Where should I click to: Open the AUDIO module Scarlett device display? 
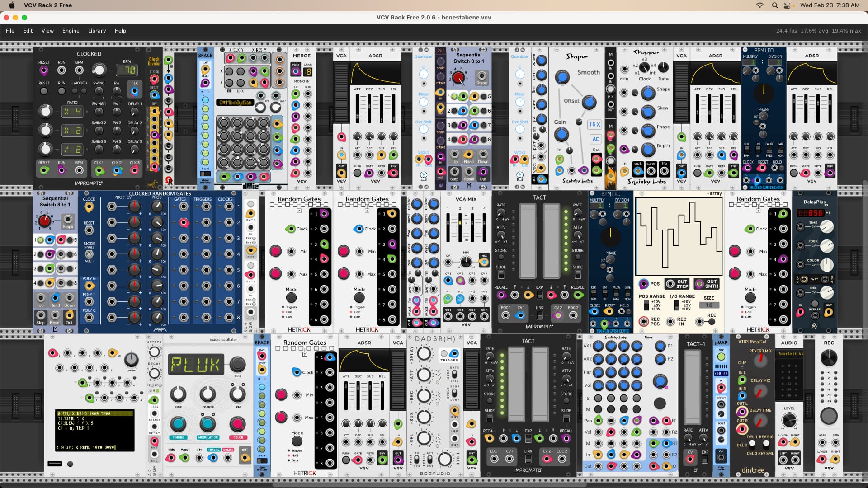click(x=789, y=354)
